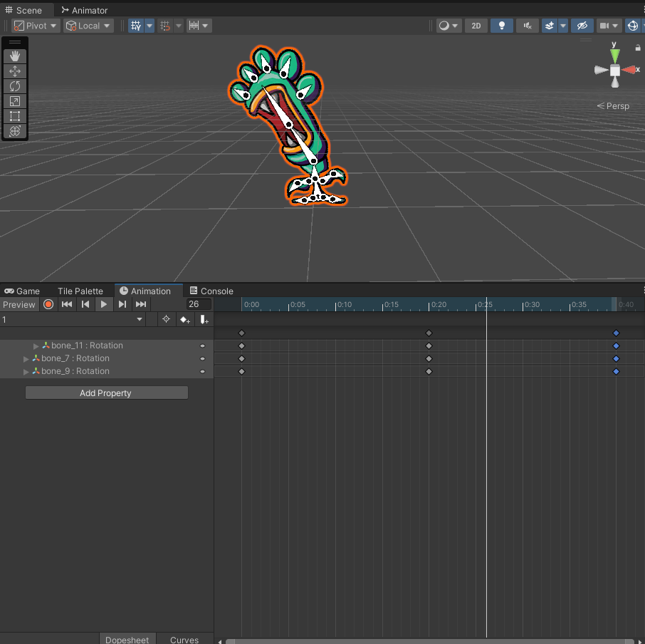The height and width of the screenshot is (644, 645).
Task: Select the Scale tool
Action: click(15, 101)
